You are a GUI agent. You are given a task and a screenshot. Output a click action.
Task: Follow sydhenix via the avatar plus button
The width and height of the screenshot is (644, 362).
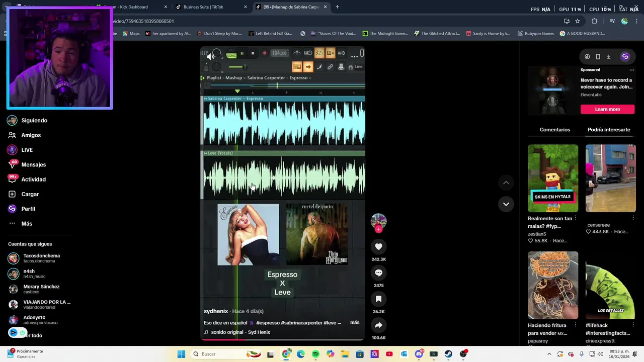pos(378,229)
